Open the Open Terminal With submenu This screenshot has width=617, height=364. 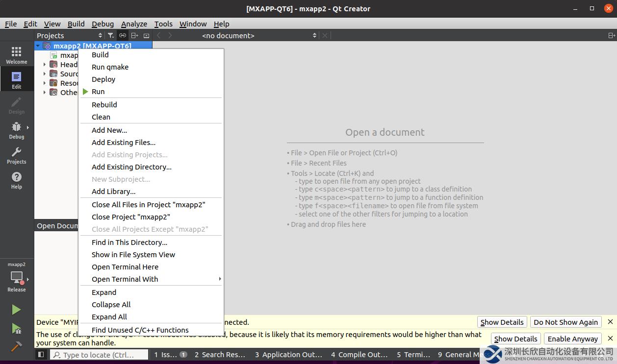point(151,279)
